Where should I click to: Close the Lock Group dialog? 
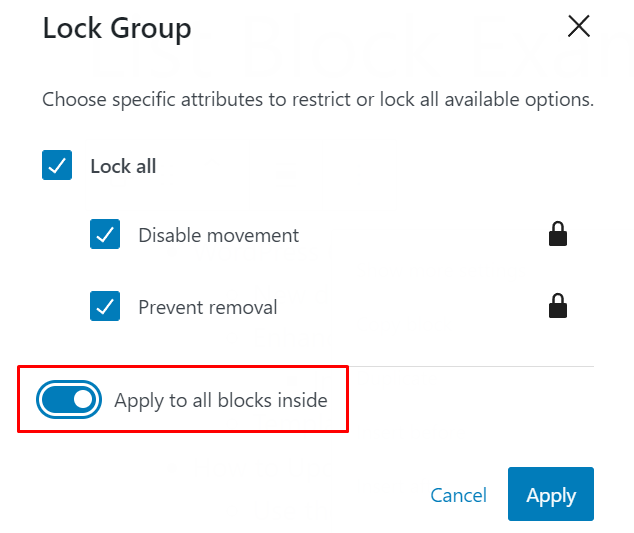click(578, 27)
